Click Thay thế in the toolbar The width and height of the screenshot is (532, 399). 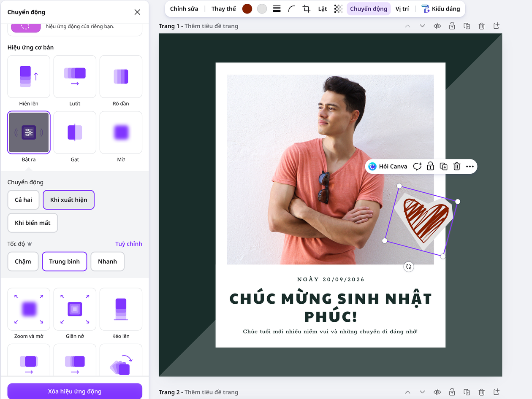pos(224,9)
